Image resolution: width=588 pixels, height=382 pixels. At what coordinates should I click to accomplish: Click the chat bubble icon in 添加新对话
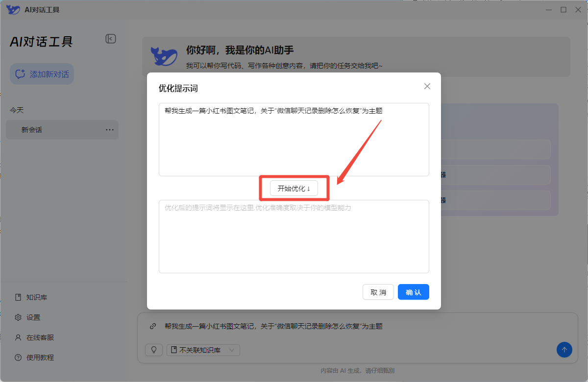tap(20, 74)
